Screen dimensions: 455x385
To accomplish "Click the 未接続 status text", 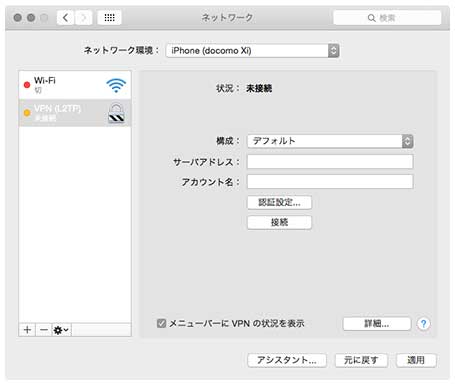I will pyautogui.click(x=259, y=88).
